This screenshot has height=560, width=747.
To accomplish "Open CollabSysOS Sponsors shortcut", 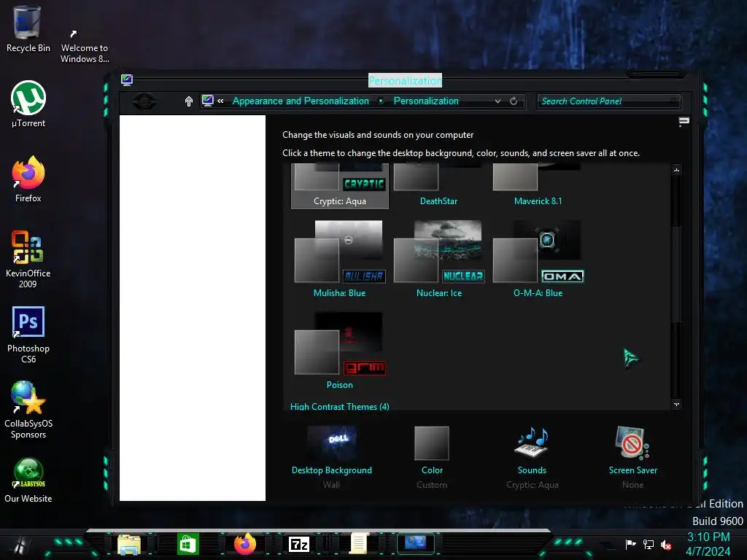I will pos(28,410).
